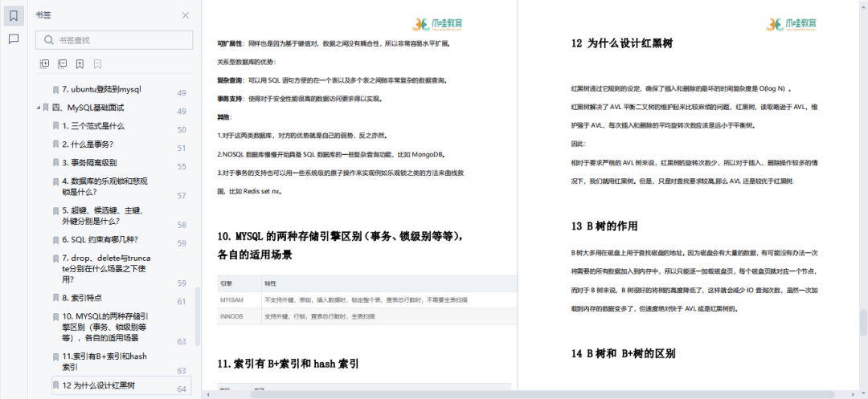Go to bookmark 8. 索引特点
This screenshot has height=399, width=868.
tap(82, 297)
